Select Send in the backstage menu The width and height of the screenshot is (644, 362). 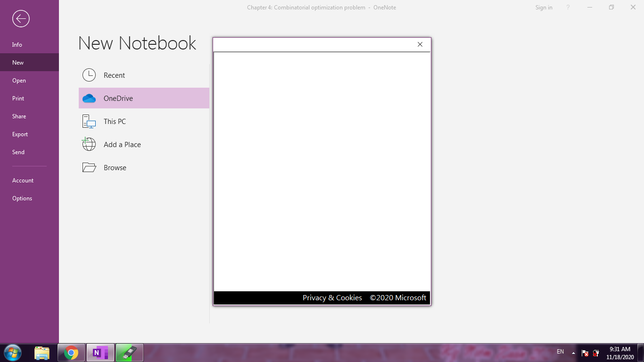click(x=29, y=152)
